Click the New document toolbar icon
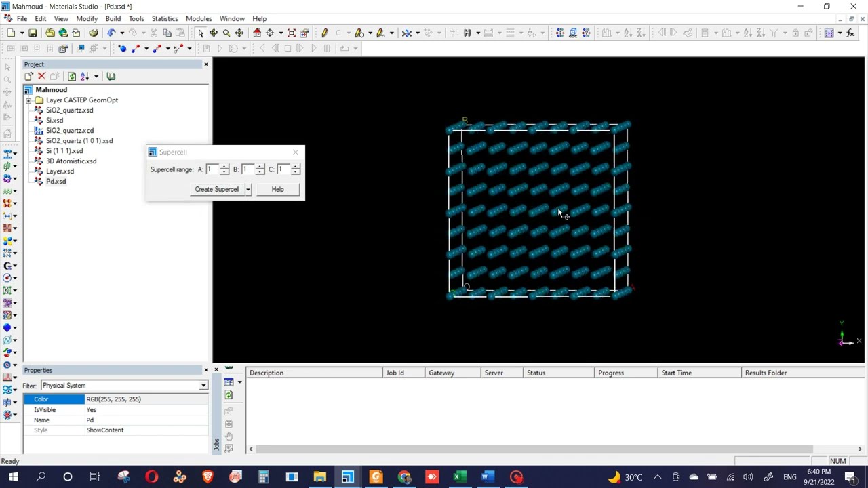The width and height of the screenshot is (868, 488). pos(11,33)
